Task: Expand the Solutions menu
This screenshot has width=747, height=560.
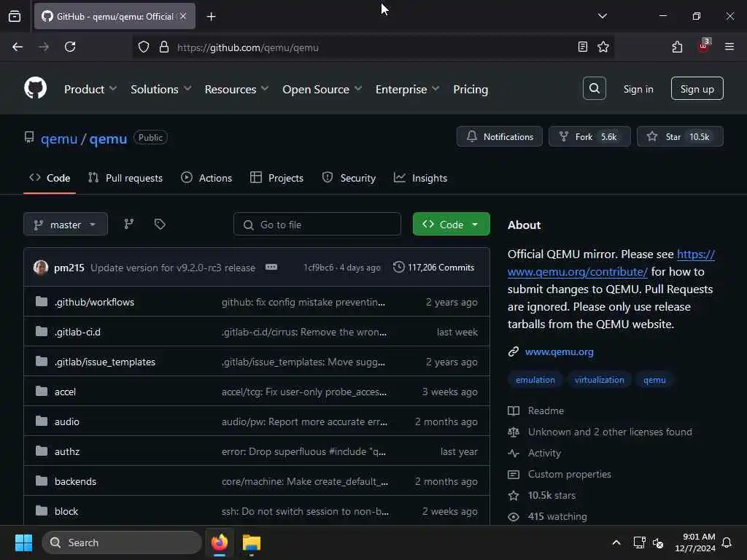Action: [x=161, y=89]
